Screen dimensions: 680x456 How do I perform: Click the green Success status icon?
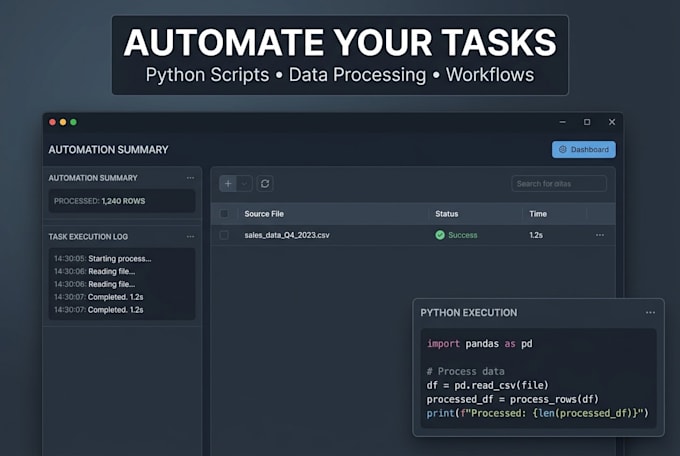click(x=440, y=235)
